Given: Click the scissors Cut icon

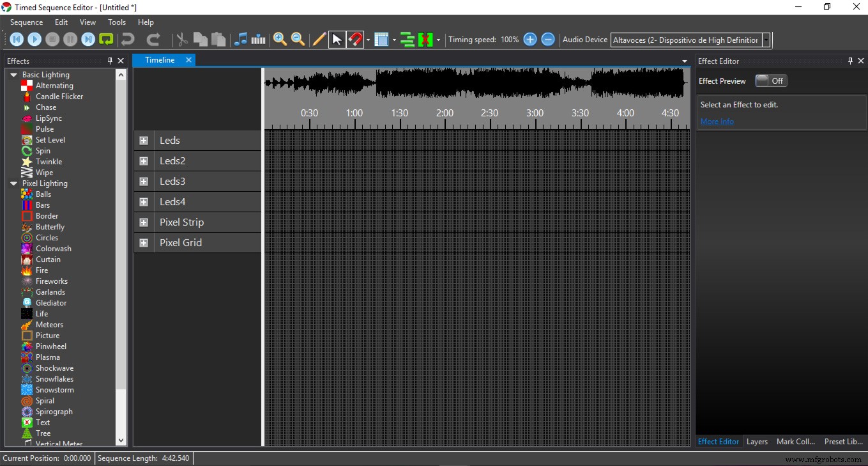Looking at the screenshot, I should coord(182,40).
